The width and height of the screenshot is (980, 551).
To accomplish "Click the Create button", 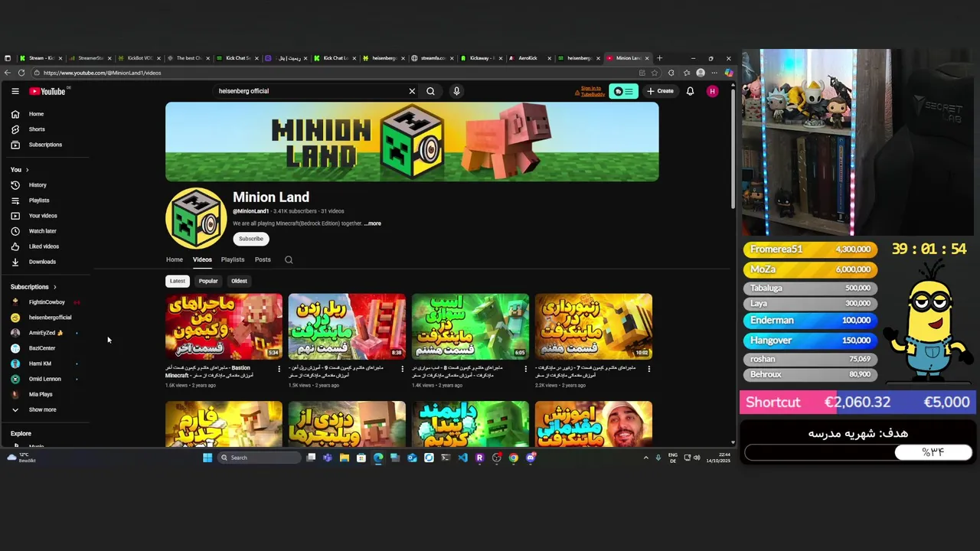I will pos(660,91).
